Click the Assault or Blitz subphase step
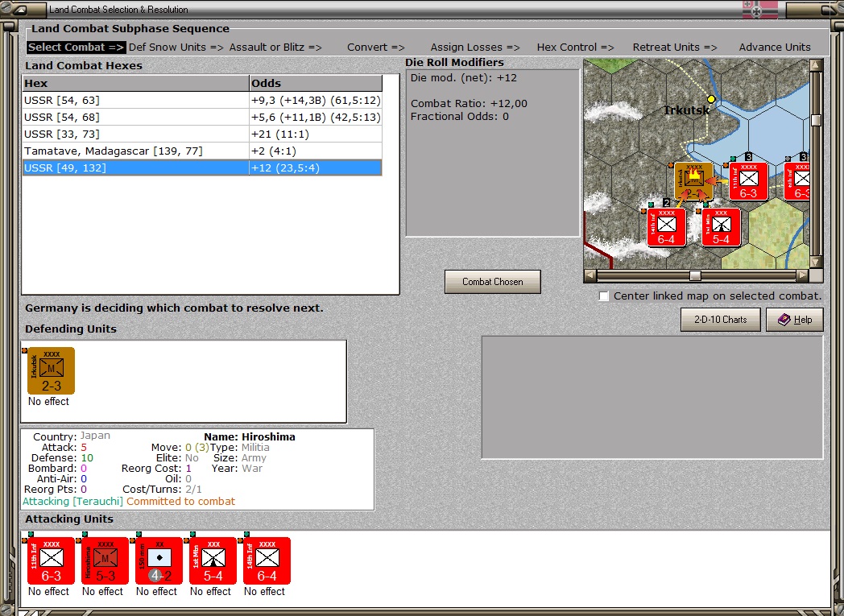Image resolution: width=844 pixels, height=616 pixels. pyautogui.click(x=275, y=48)
